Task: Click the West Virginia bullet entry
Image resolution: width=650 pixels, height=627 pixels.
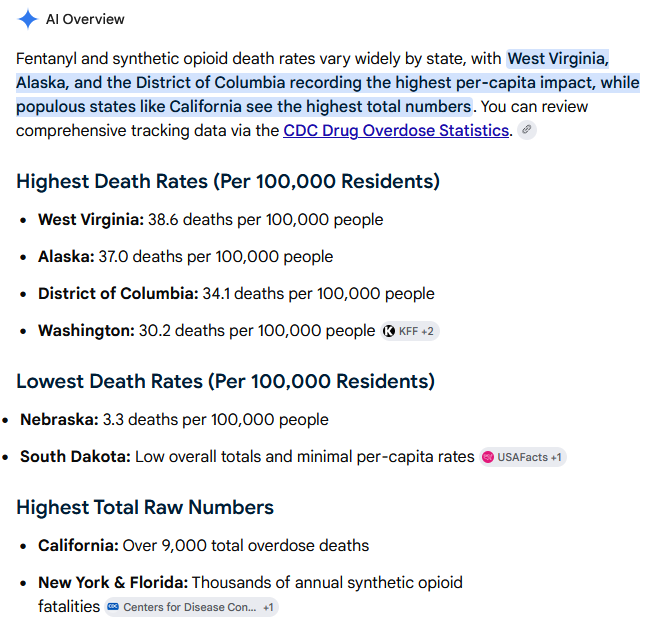Action: coord(211,220)
